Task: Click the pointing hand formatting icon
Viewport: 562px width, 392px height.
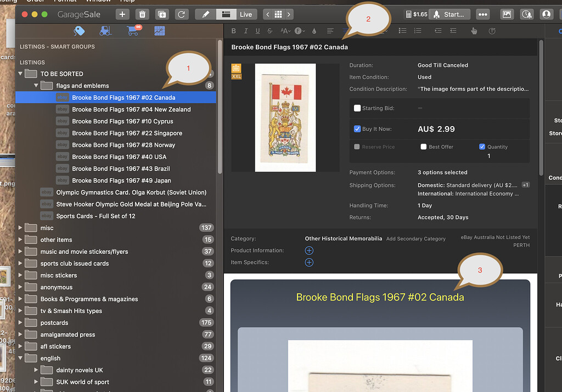Action: tap(474, 31)
